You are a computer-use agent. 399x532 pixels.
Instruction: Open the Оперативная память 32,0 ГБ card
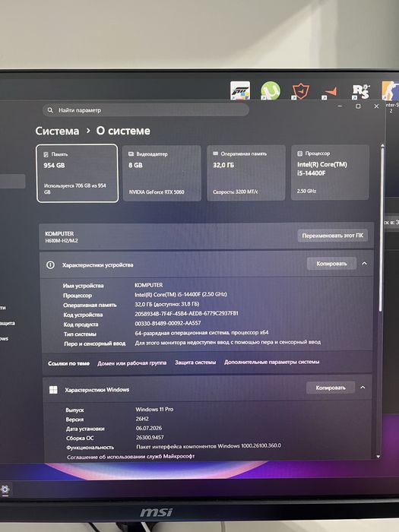coord(246,173)
